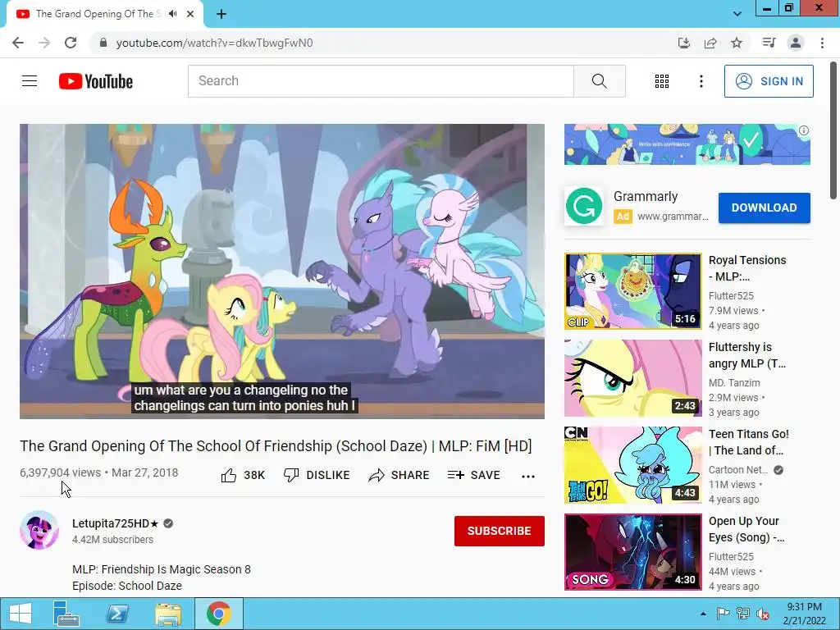Open the YouTube apps grid
The image size is (840, 630).
[x=662, y=81]
